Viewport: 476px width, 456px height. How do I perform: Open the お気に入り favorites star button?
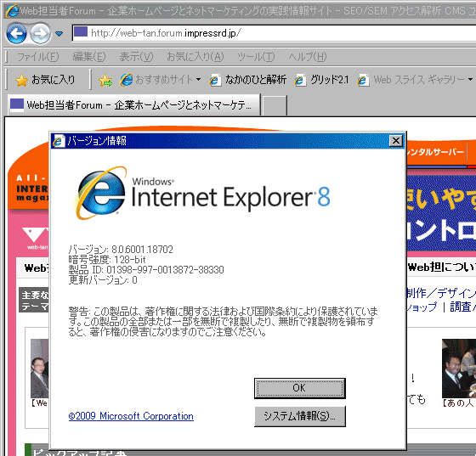pyautogui.click(x=45, y=80)
